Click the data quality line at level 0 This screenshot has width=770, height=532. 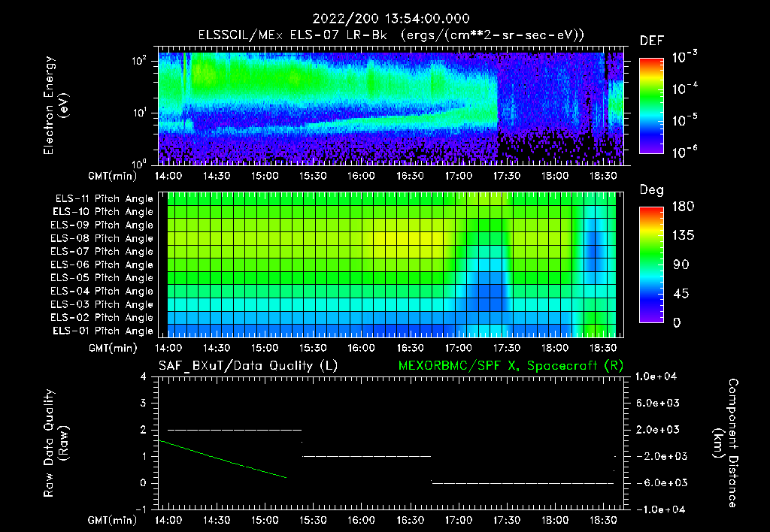523,483
